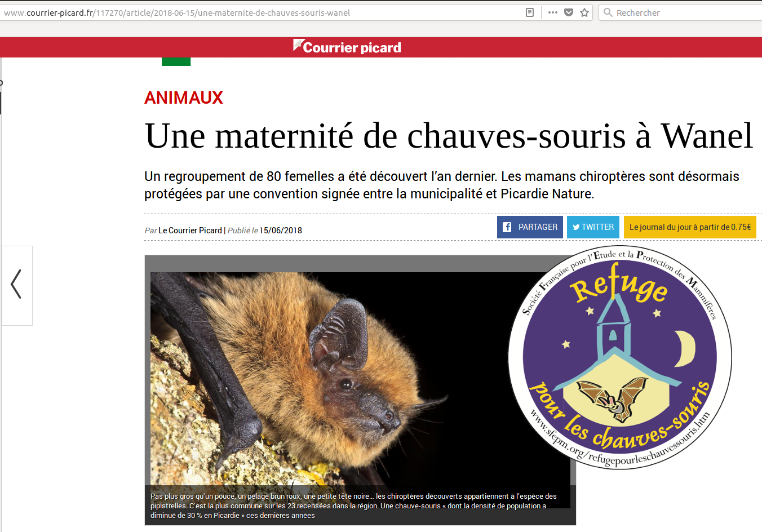Click Le Courrier Picard author name

[190, 230]
